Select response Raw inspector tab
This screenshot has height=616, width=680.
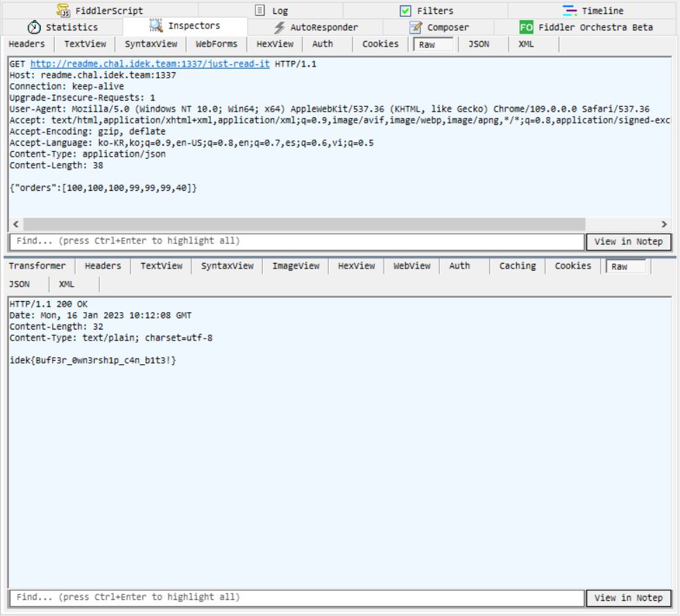pyautogui.click(x=626, y=266)
